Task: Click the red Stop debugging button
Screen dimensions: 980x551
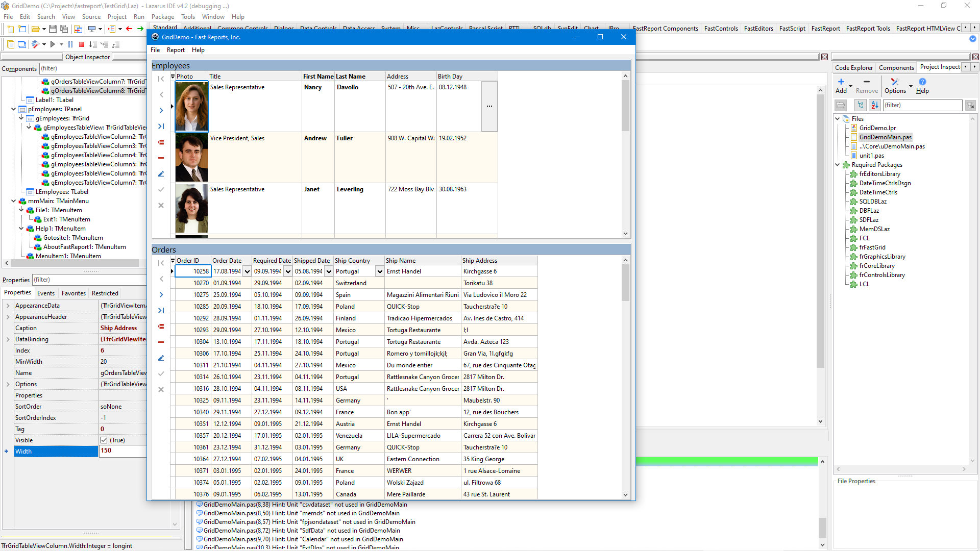Action: point(82,45)
